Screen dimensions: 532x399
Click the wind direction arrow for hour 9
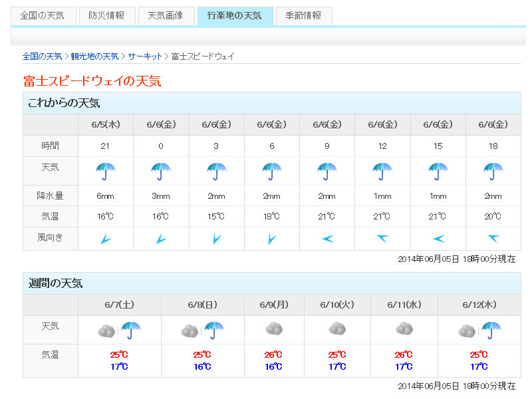(327, 239)
